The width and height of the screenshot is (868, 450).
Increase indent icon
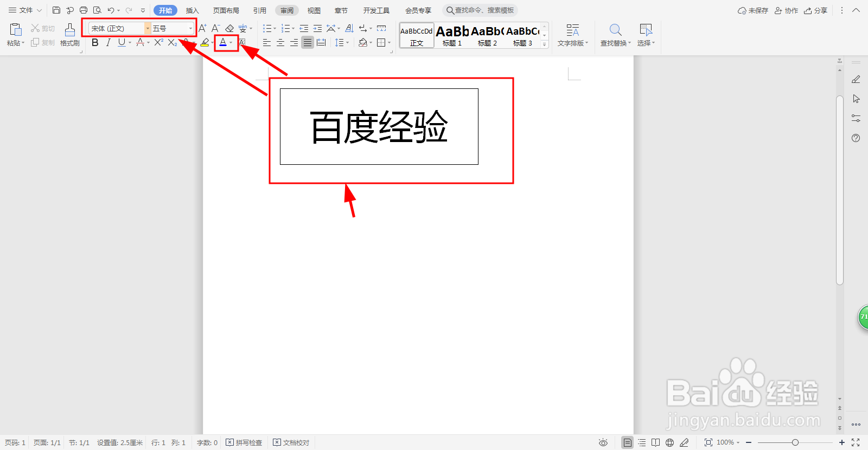pos(317,28)
